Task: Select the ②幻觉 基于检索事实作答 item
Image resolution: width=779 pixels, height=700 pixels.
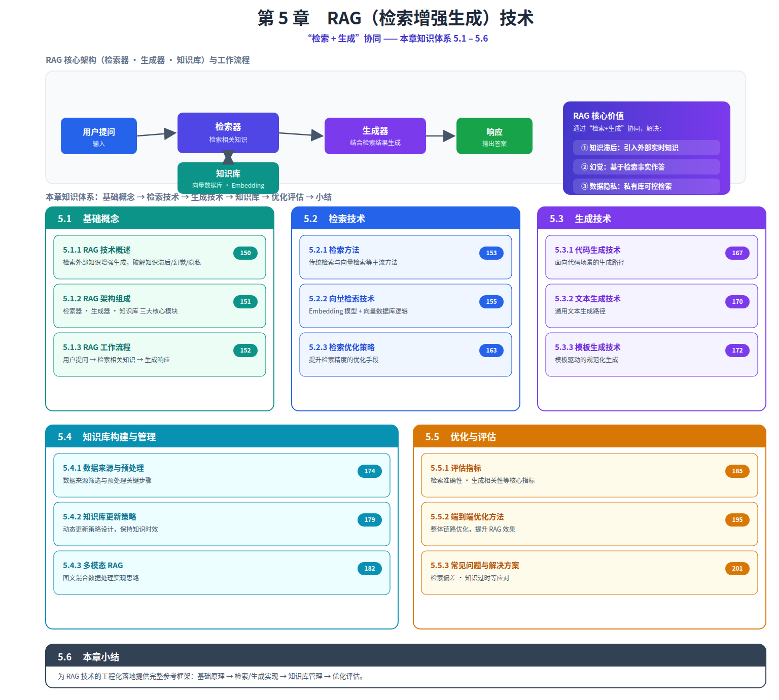Action: [x=647, y=167]
